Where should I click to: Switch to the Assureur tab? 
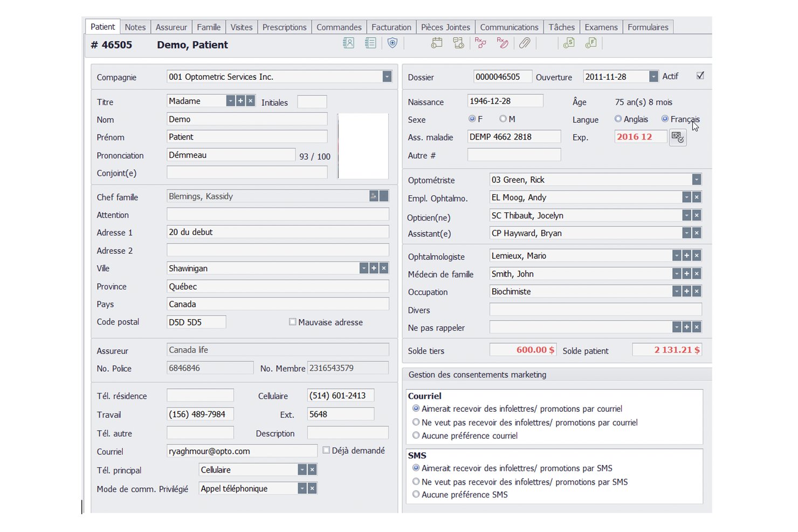(171, 27)
